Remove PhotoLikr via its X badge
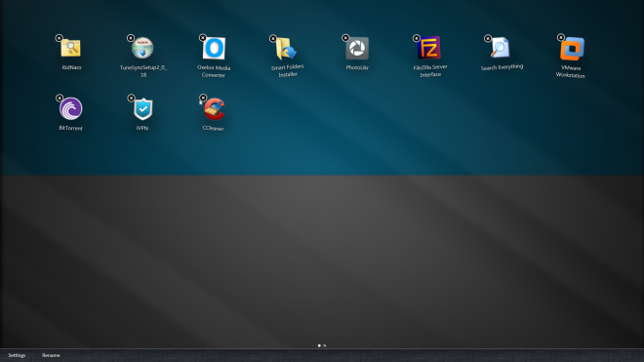644x362 pixels. click(x=345, y=38)
